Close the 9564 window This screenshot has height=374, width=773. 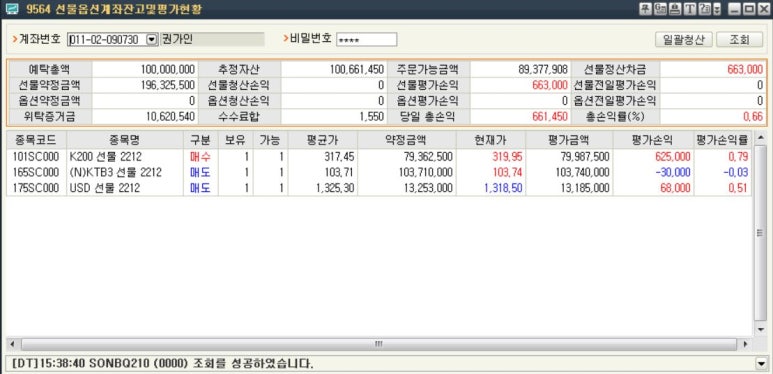coord(763,9)
